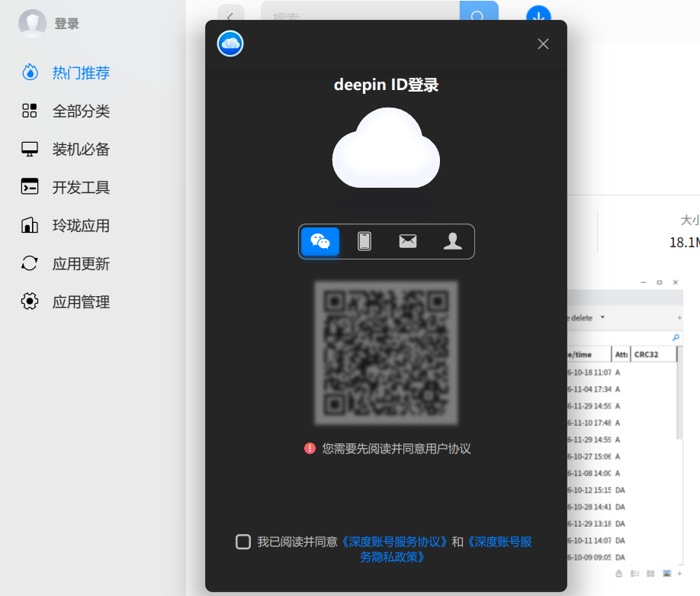
Task: Check the agreement consent checkbox
Action: click(x=243, y=542)
